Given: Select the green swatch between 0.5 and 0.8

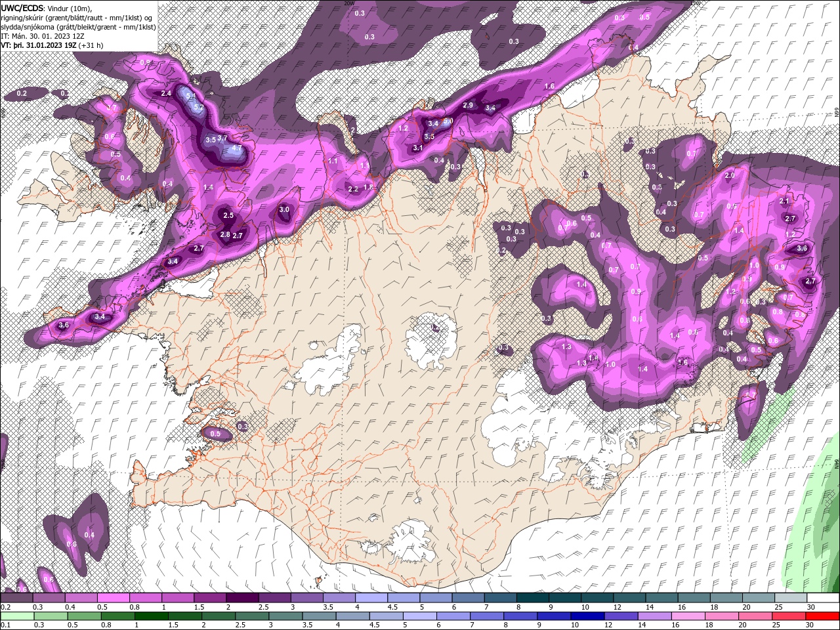Looking at the screenshot, I should pyautogui.click(x=85, y=616).
